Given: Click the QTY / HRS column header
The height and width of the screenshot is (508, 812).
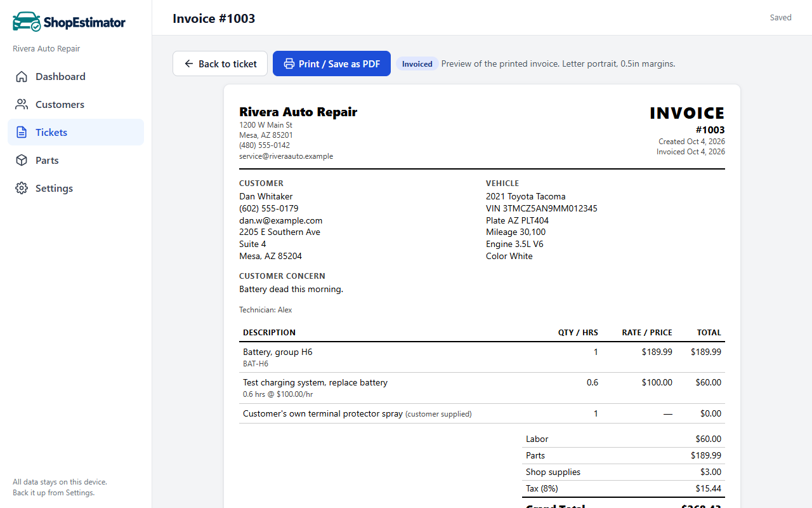Looking at the screenshot, I should pyautogui.click(x=578, y=333).
